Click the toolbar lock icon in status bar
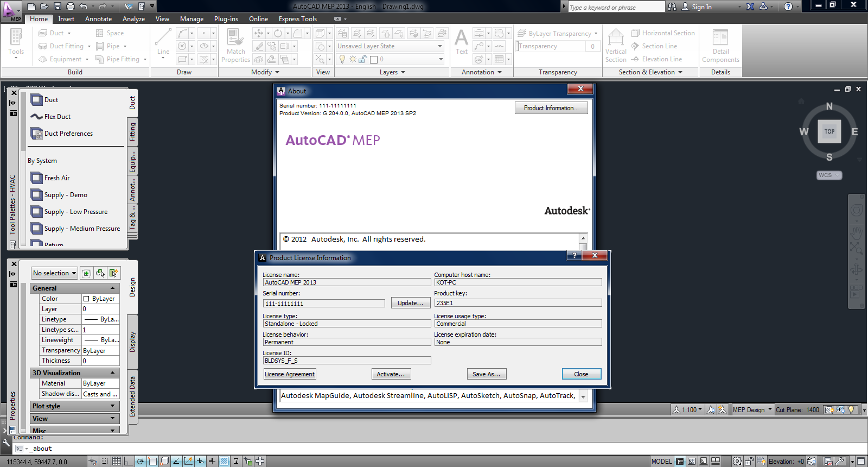The image size is (868, 467). click(749, 461)
